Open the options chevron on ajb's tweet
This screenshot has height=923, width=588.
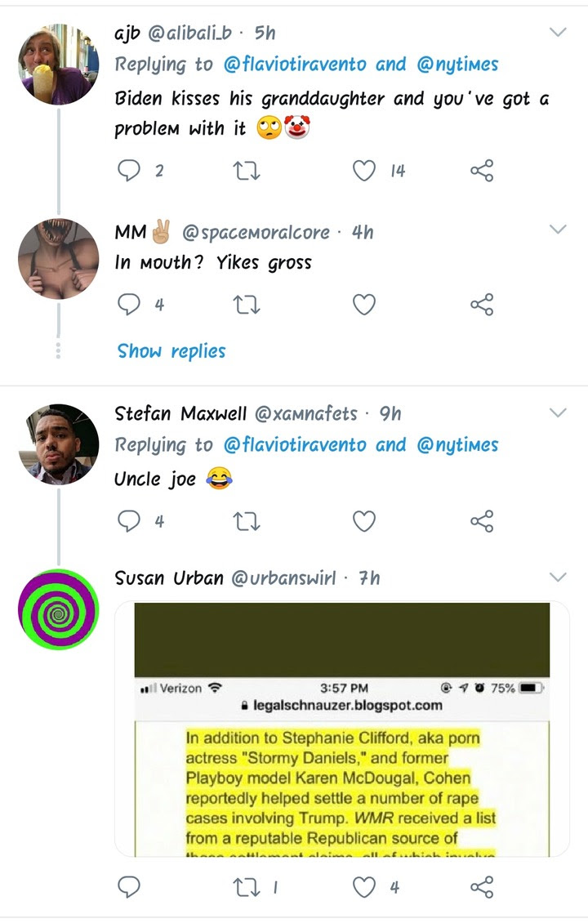pos(558,33)
